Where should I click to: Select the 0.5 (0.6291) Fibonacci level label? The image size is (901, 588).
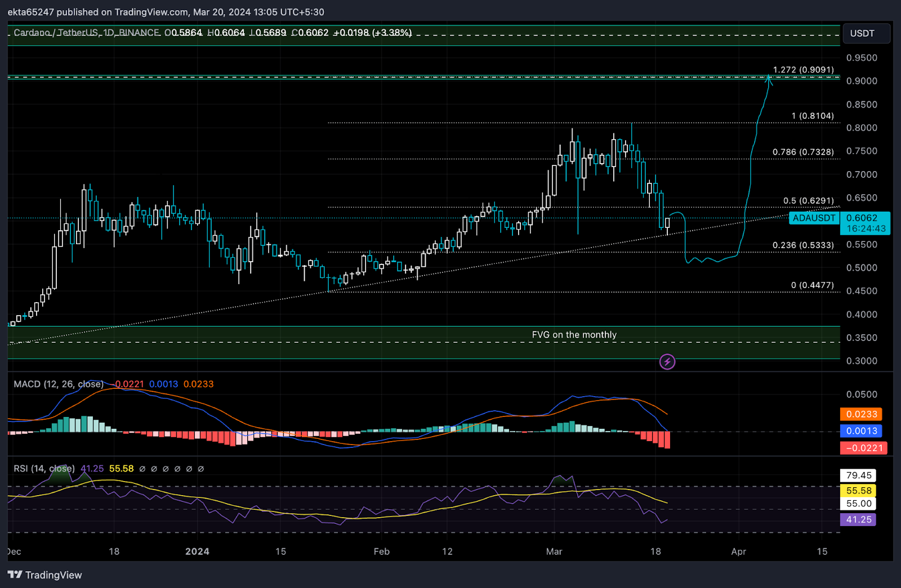pos(809,201)
